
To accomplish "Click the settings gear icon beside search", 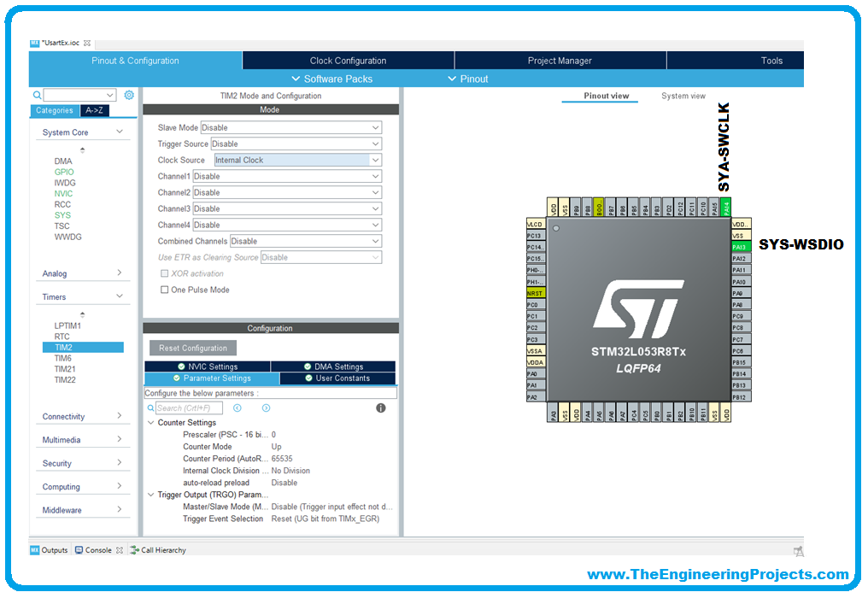I will [129, 95].
